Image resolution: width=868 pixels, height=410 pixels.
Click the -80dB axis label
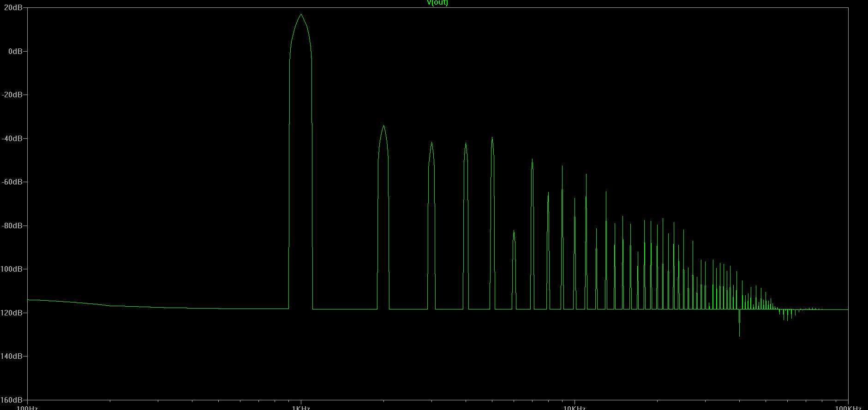[x=13, y=226]
